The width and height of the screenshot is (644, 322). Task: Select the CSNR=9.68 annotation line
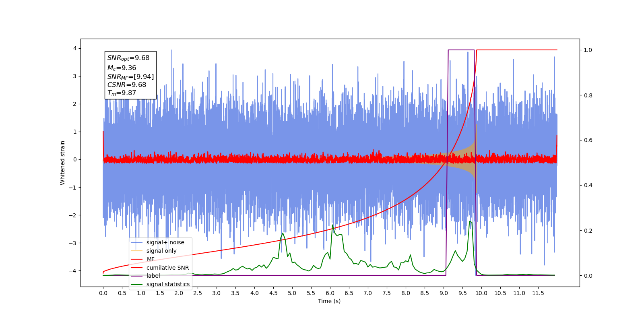[x=127, y=85]
